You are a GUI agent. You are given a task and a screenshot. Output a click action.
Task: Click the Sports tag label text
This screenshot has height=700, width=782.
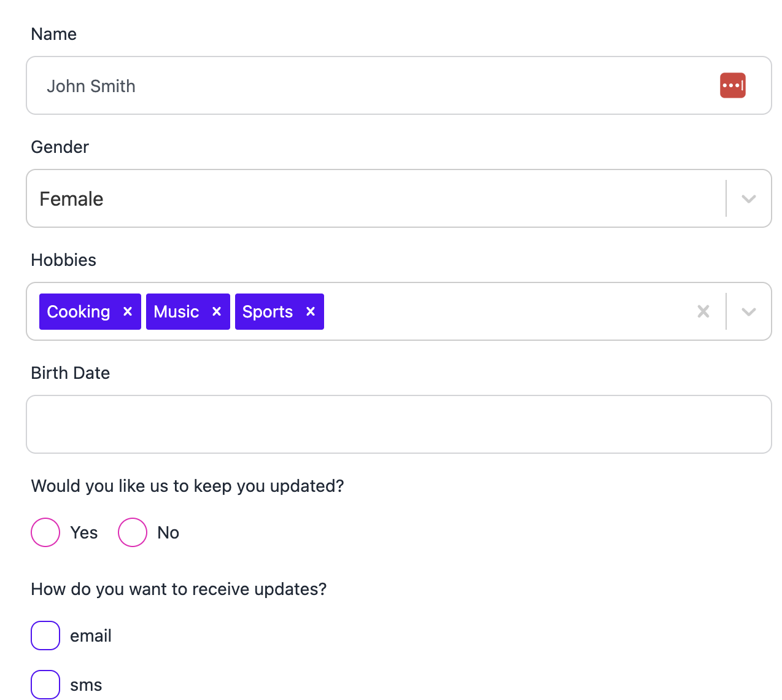[x=268, y=312]
